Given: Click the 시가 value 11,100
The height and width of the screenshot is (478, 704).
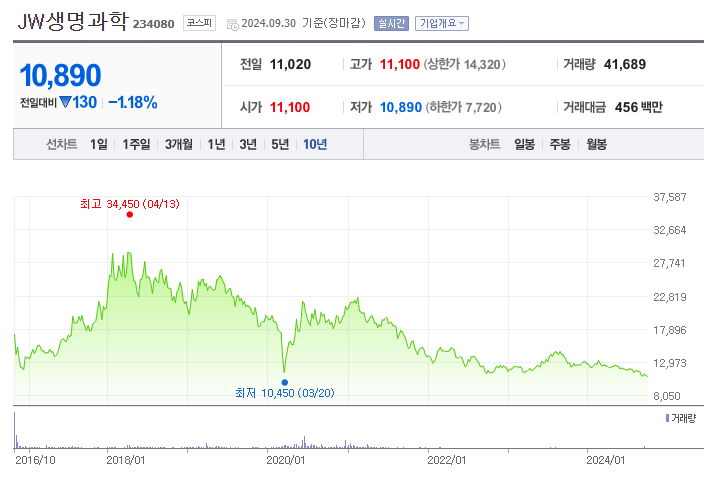Looking at the screenshot, I should click(290, 107).
